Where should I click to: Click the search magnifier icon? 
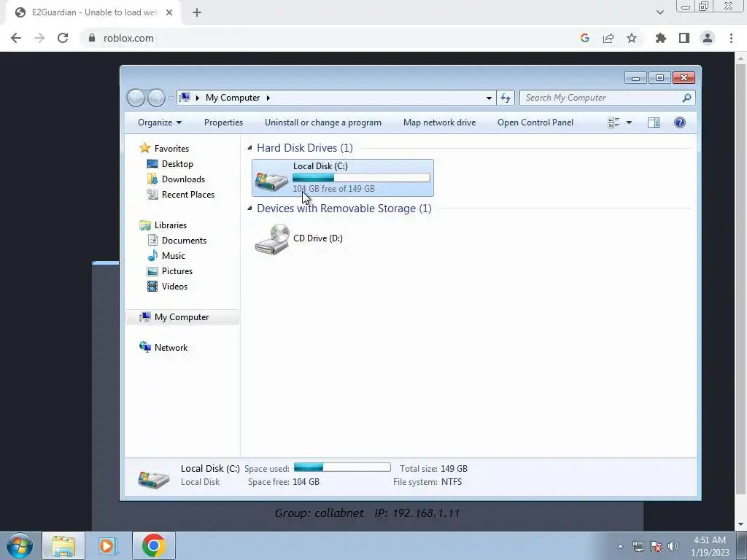(x=686, y=98)
